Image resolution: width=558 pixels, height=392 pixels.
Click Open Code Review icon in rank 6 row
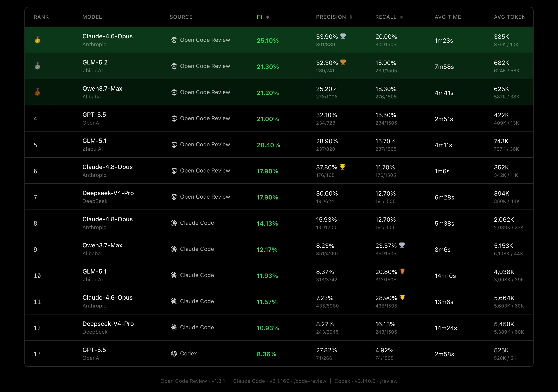[174, 171]
